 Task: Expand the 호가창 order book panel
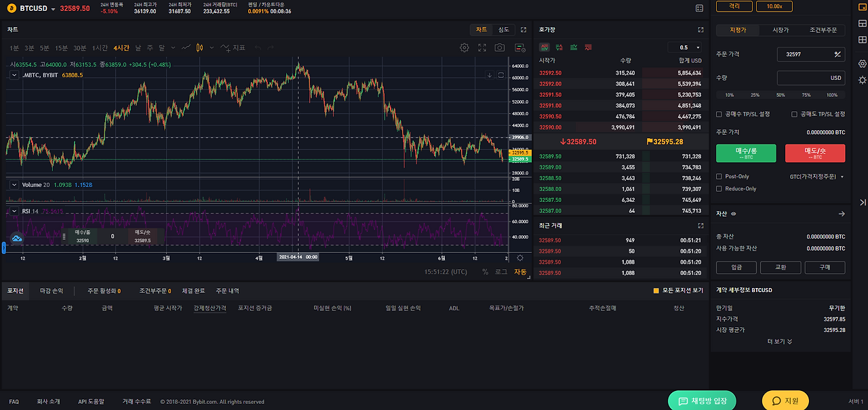[x=701, y=30]
